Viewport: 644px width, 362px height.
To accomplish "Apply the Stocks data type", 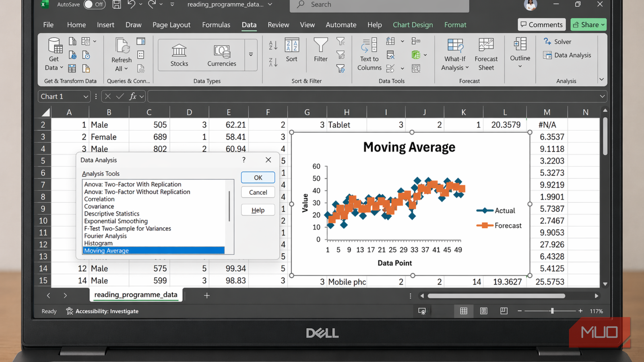I will coord(179,54).
